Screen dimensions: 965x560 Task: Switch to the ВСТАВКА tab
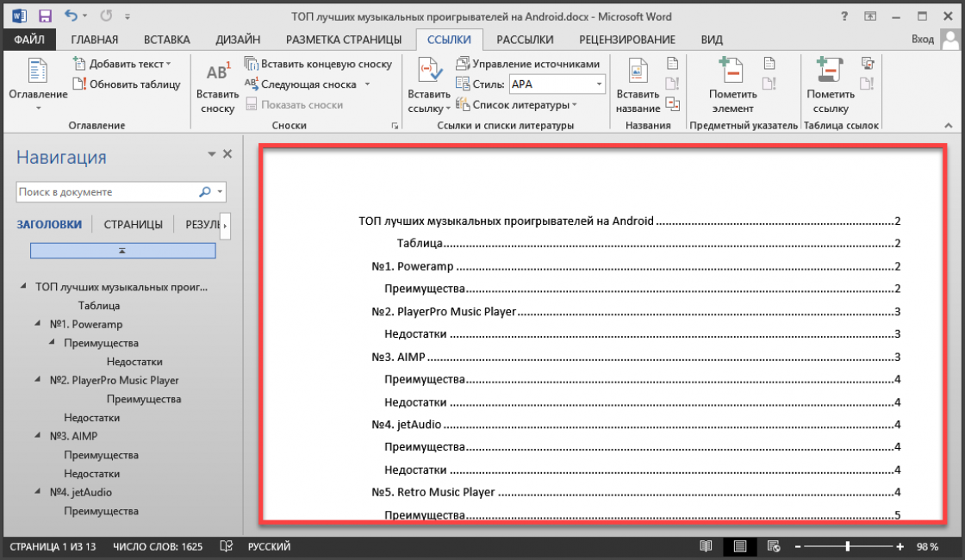167,40
